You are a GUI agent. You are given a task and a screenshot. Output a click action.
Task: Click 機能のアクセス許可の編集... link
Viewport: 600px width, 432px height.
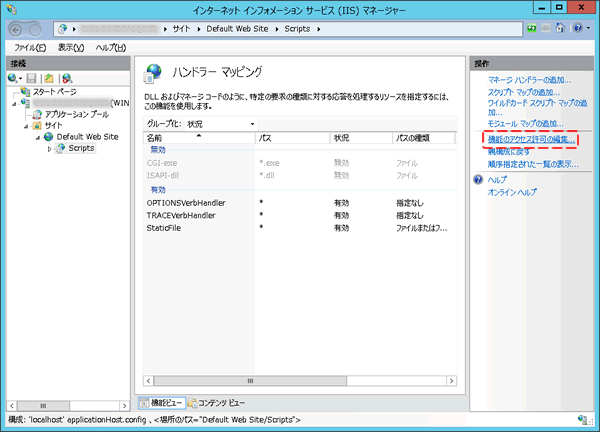tap(531, 139)
